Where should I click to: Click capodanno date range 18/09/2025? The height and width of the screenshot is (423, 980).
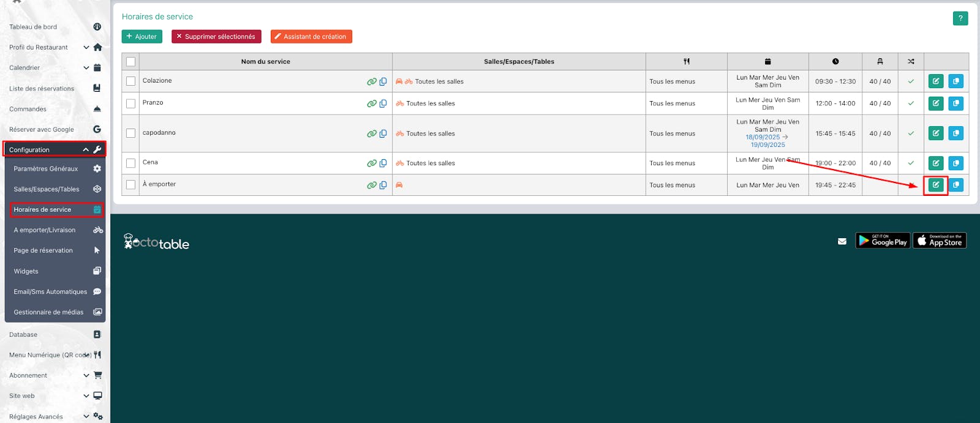[x=767, y=141]
